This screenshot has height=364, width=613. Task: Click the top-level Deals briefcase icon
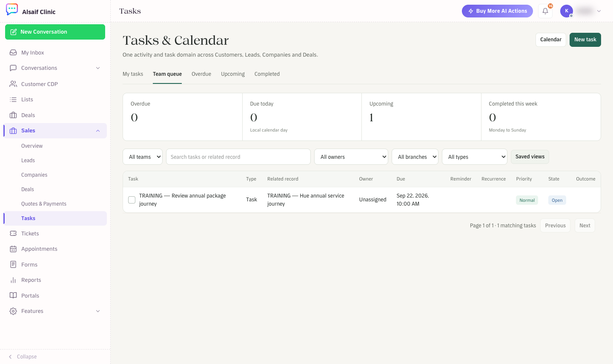(13, 115)
